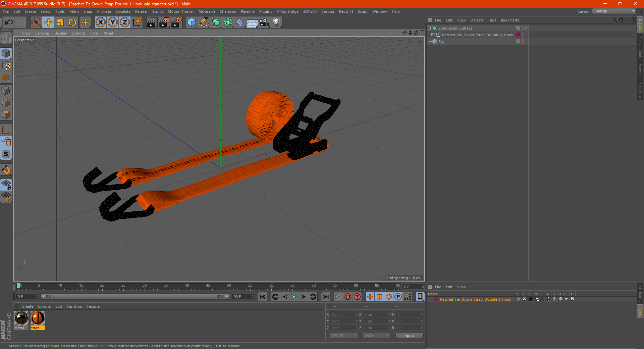Open the MoGraph menu
Viewport: 644px width, 349px height.
(207, 11)
